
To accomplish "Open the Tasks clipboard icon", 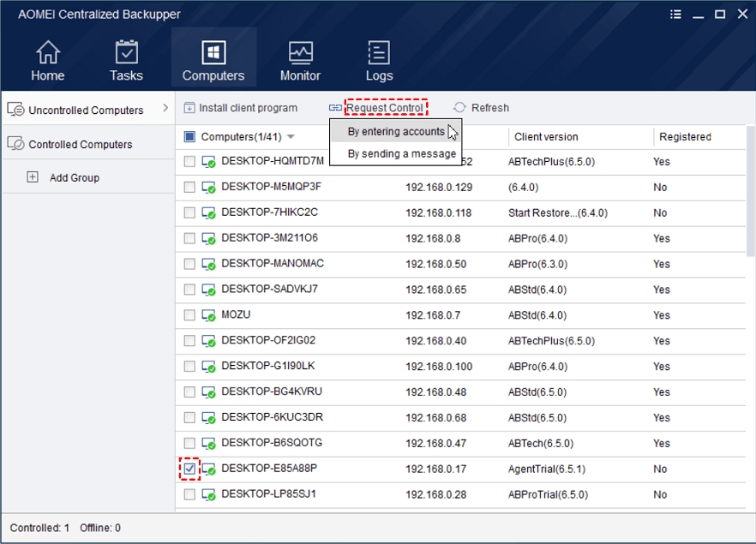I will coord(126,52).
